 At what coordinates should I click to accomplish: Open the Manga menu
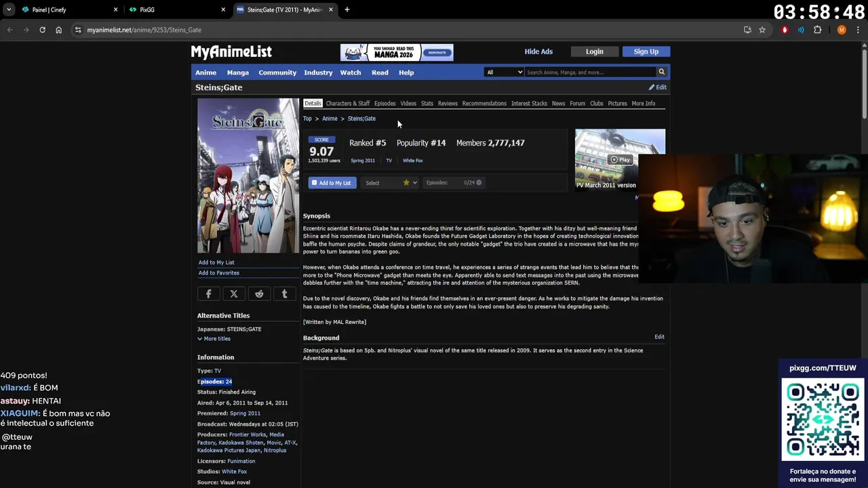[238, 73]
